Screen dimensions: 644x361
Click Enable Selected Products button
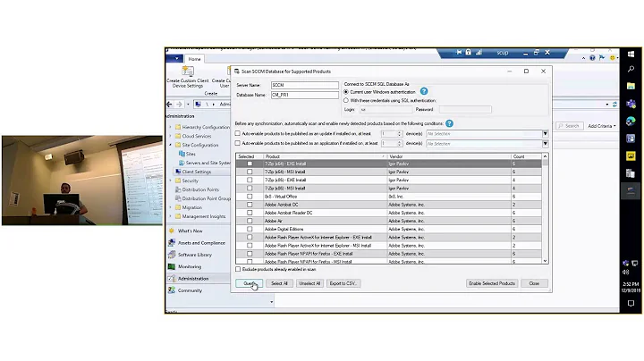click(x=492, y=283)
